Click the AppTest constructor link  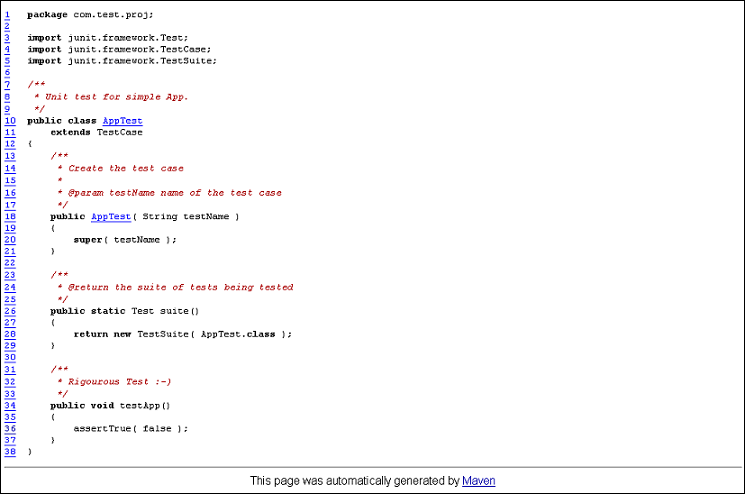[x=110, y=216]
